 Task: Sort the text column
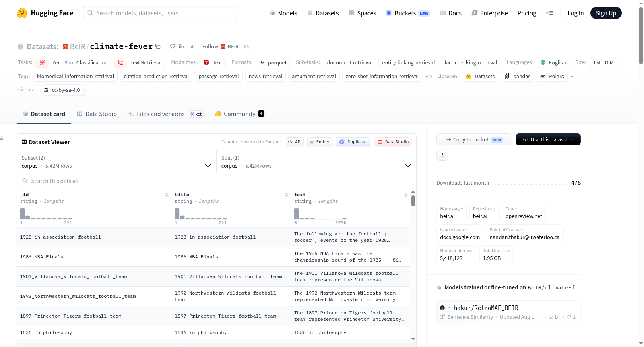(x=406, y=195)
